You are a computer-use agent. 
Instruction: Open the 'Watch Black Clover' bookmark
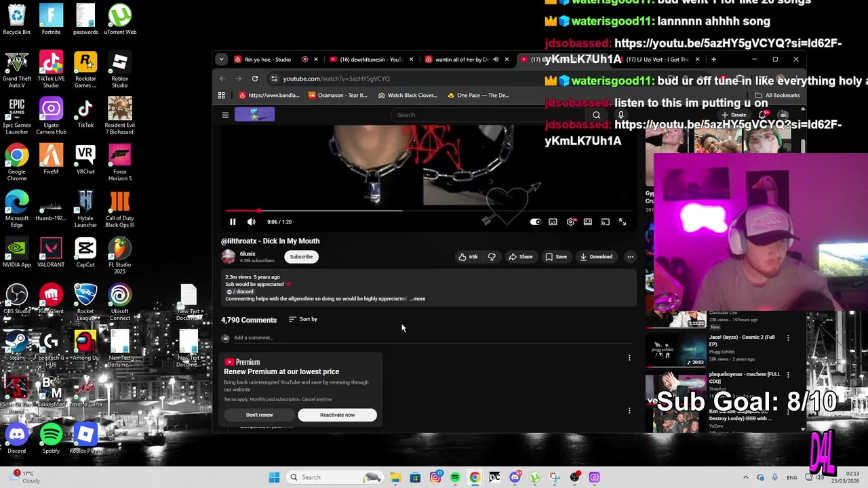[408, 96]
